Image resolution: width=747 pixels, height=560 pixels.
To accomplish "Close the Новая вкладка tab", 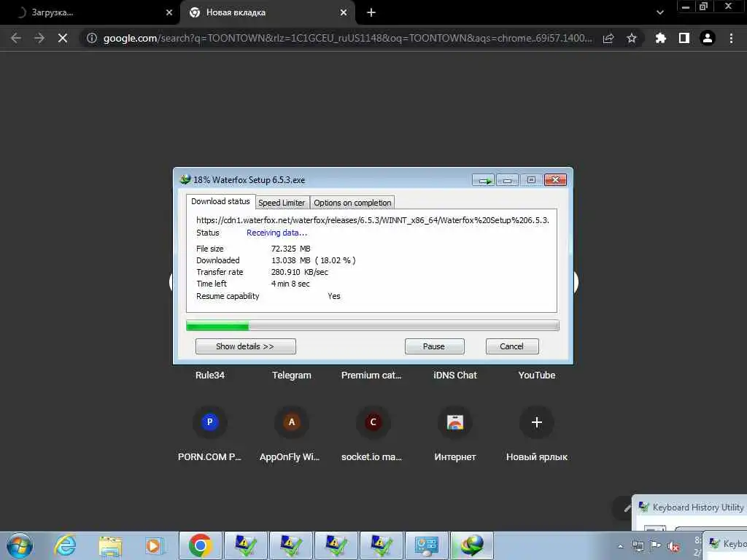I will 344,12.
